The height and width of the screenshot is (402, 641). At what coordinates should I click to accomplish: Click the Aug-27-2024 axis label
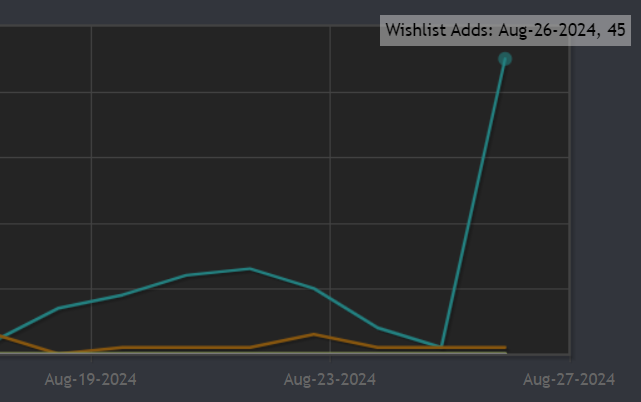coord(569,380)
